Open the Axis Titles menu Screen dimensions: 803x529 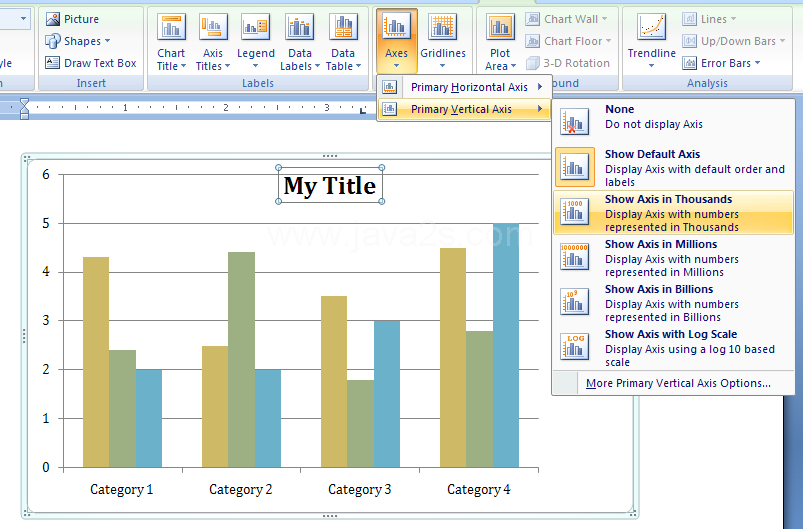(213, 43)
